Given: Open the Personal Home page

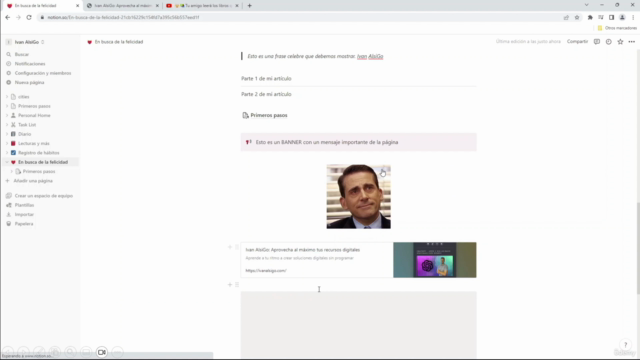Looking at the screenshot, I should click(x=34, y=116).
